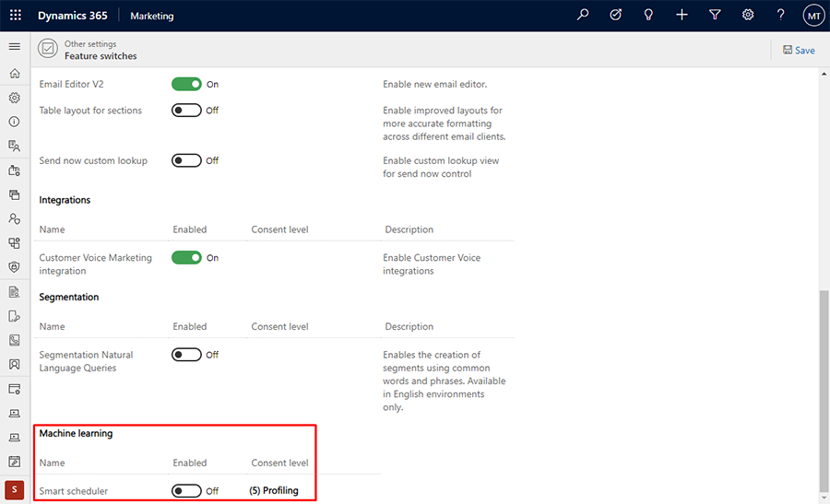Open the settings gear in top bar
The image size is (830, 504).
point(747,15)
